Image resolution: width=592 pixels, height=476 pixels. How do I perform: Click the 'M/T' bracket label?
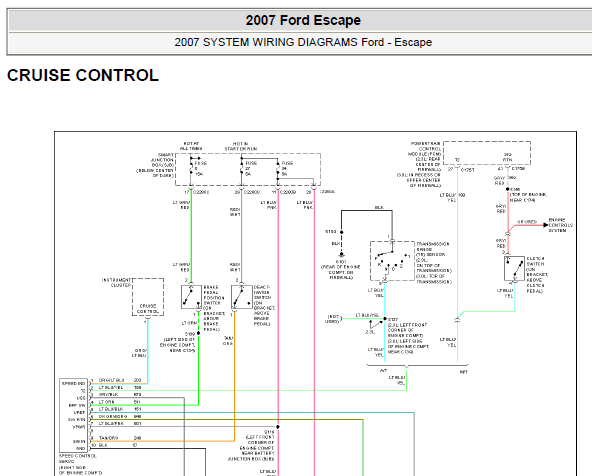click(x=463, y=372)
